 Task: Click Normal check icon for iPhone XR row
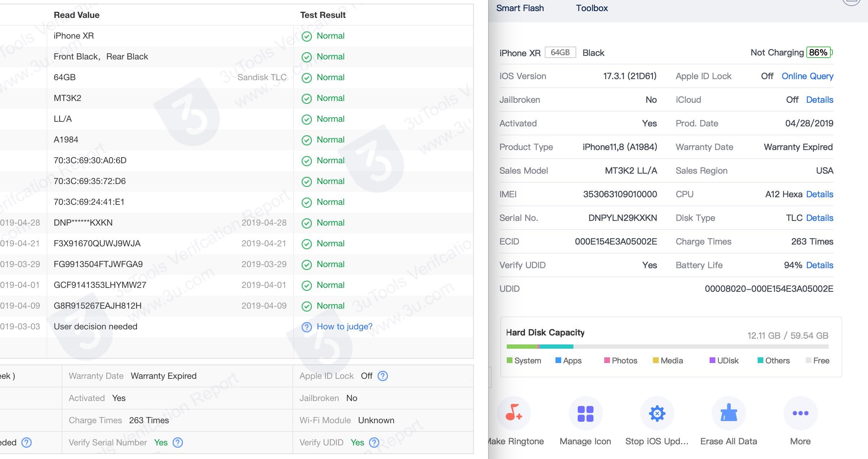(306, 36)
